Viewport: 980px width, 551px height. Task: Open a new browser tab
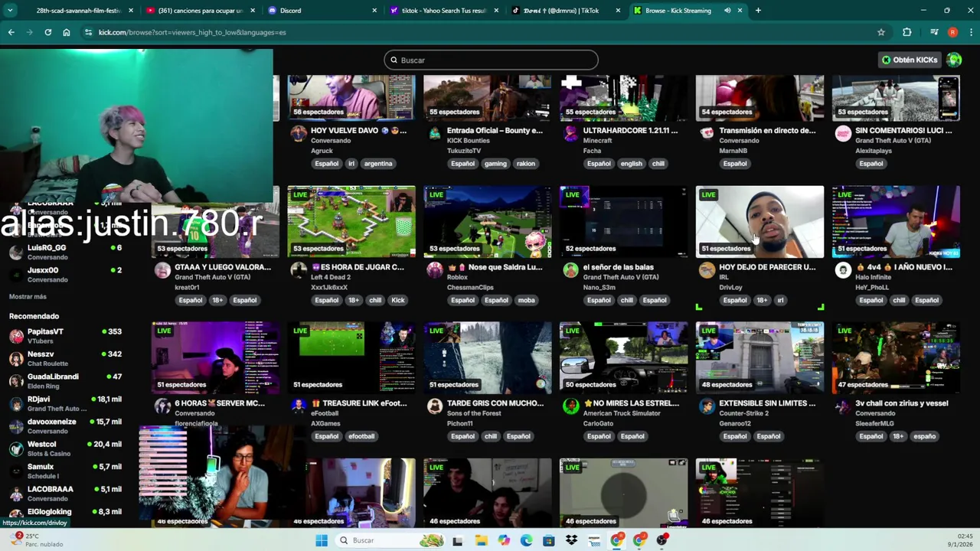(758, 11)
